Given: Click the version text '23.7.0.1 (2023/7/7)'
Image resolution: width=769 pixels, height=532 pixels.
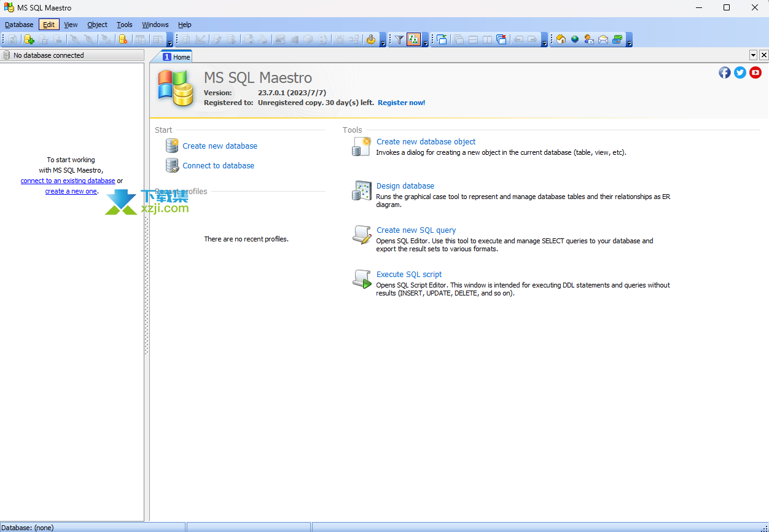Looking at the screenshot, I should (292, 93).
